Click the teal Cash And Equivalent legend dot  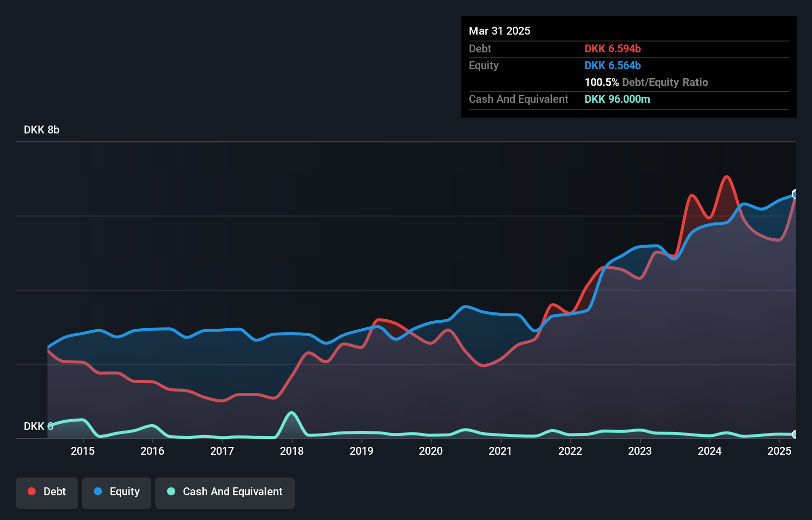[171, 491]
